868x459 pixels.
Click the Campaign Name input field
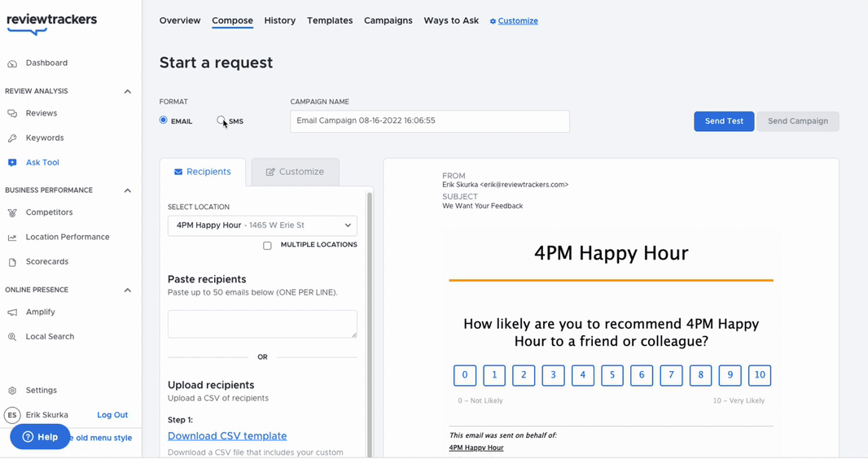(x=430, y=121)
